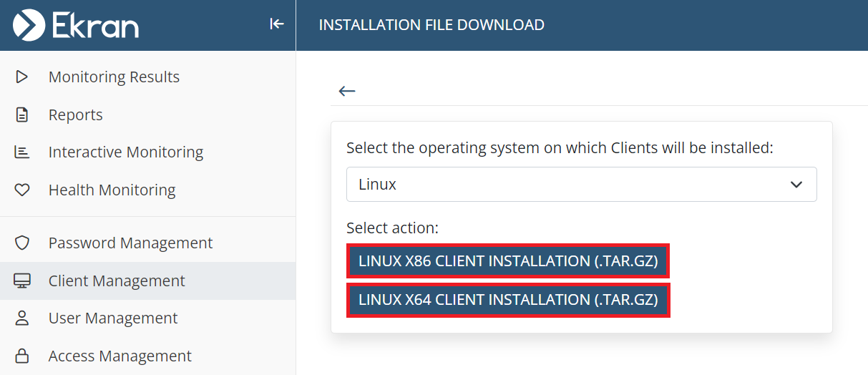Click the heart icon for Health Monitoring
Screen dimensions: 868x375
(22, 190)
